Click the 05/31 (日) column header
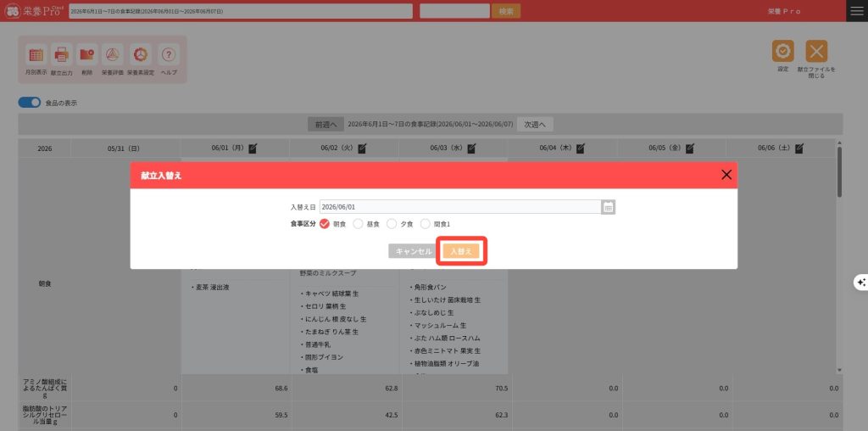The width and height of the screenshot is (868, 431). tap(125, 148)
